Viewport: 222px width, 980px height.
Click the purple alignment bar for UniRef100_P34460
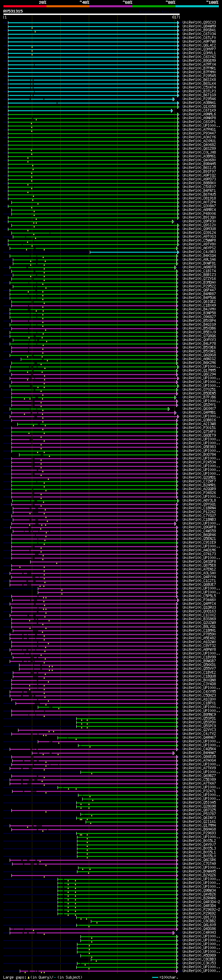coord(95,600)
